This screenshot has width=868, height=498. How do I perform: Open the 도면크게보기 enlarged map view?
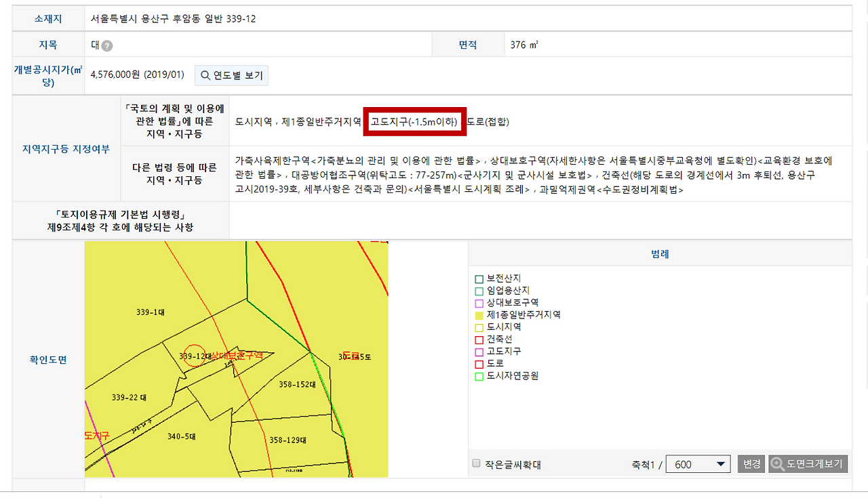pyautogui.click(x=808, y=463)
